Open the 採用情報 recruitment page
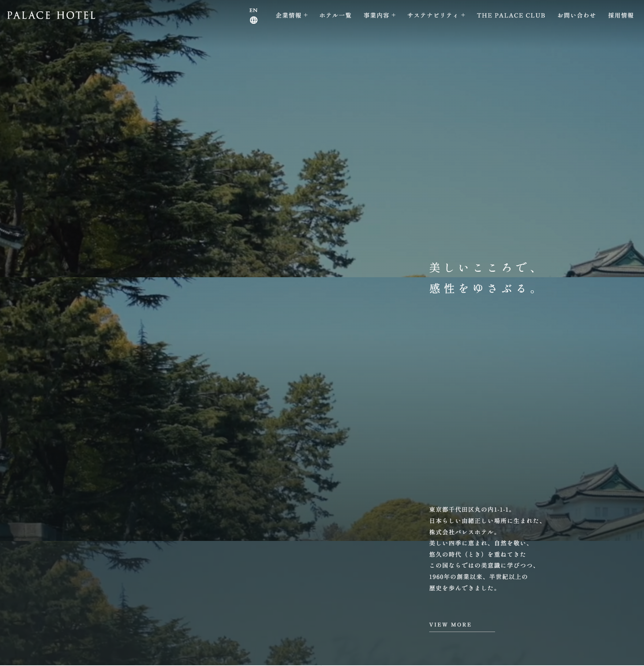Viewport: 644px width, 666px height. [x=621, y=15]
